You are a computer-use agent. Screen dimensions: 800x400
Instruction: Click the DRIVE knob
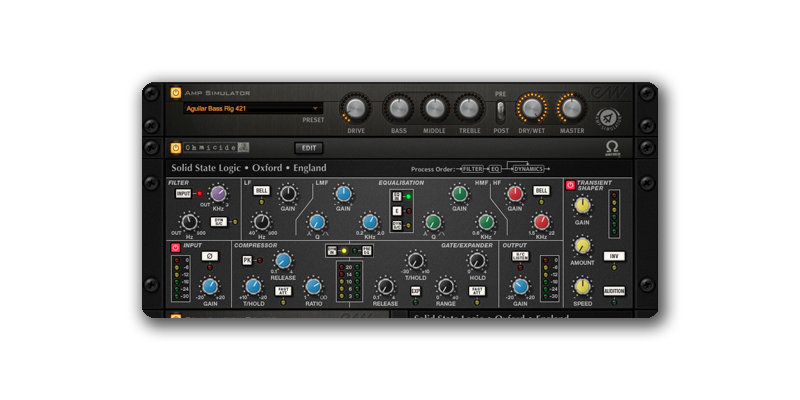[x=356, y=108]
